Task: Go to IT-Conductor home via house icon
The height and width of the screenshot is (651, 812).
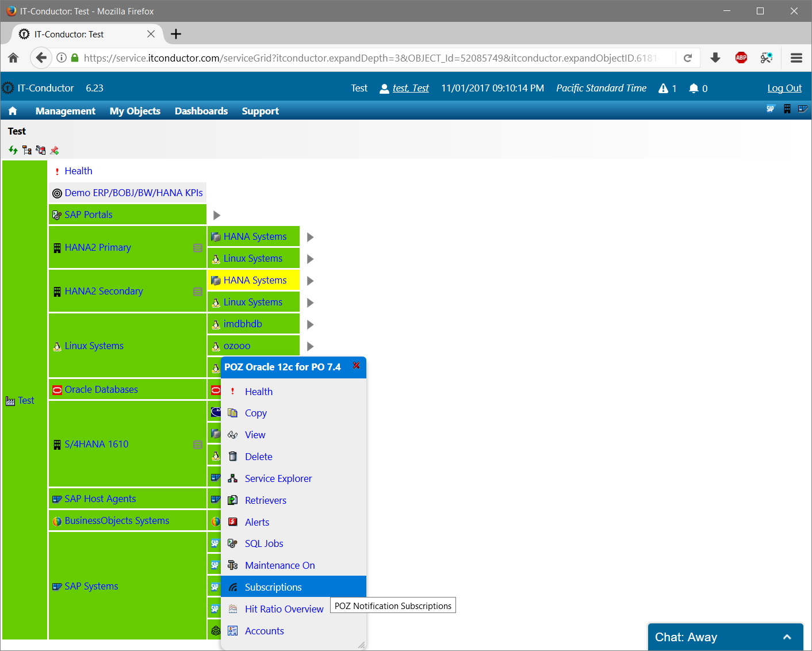Action: point(13,111)
